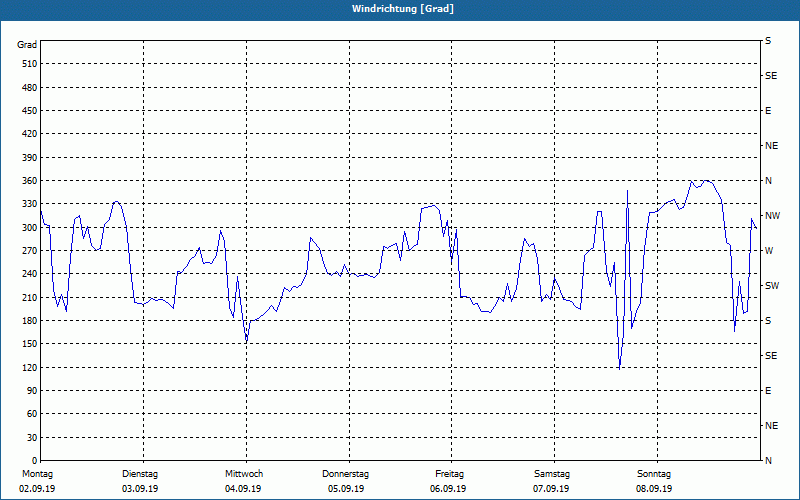Click the 'W' compass label on right axis
800x500 pixels.
(x=769, y=251)
